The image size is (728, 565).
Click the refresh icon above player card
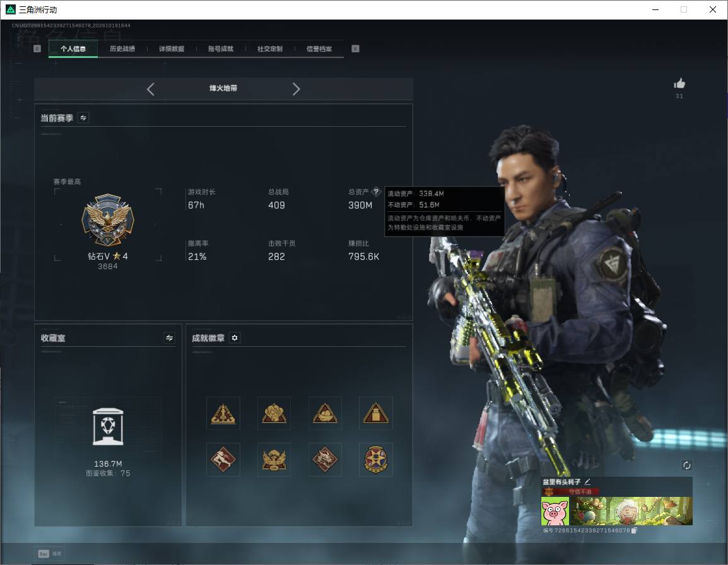(686, 465)
